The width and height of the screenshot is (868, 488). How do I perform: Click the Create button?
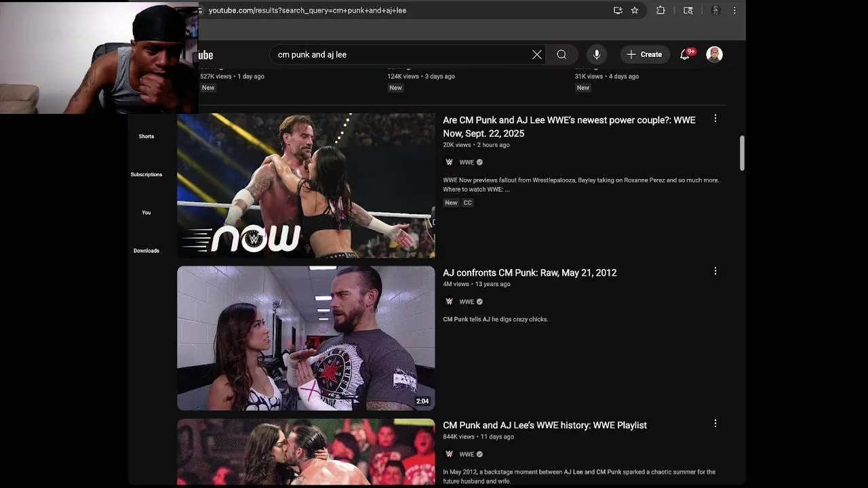coord(644,54)
